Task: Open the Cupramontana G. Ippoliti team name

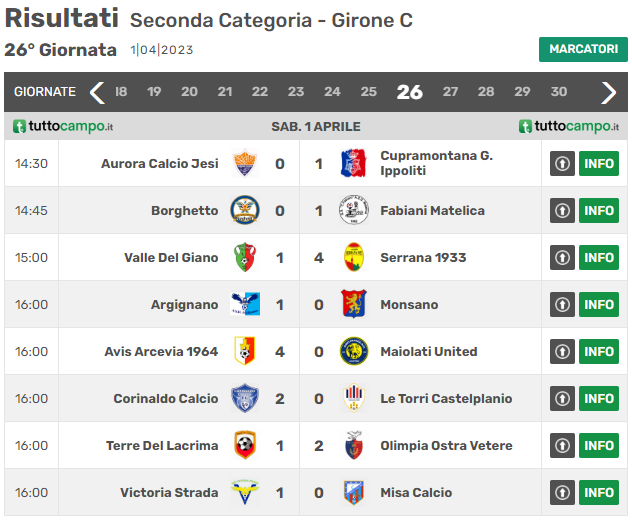Action: coord(437,163)
